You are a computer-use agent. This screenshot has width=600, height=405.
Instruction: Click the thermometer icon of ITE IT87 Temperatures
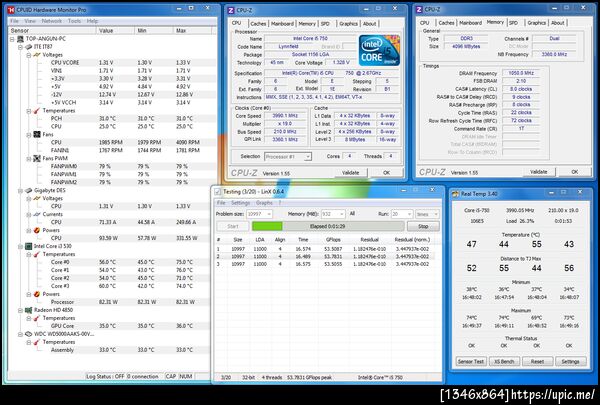click(37, 111)
